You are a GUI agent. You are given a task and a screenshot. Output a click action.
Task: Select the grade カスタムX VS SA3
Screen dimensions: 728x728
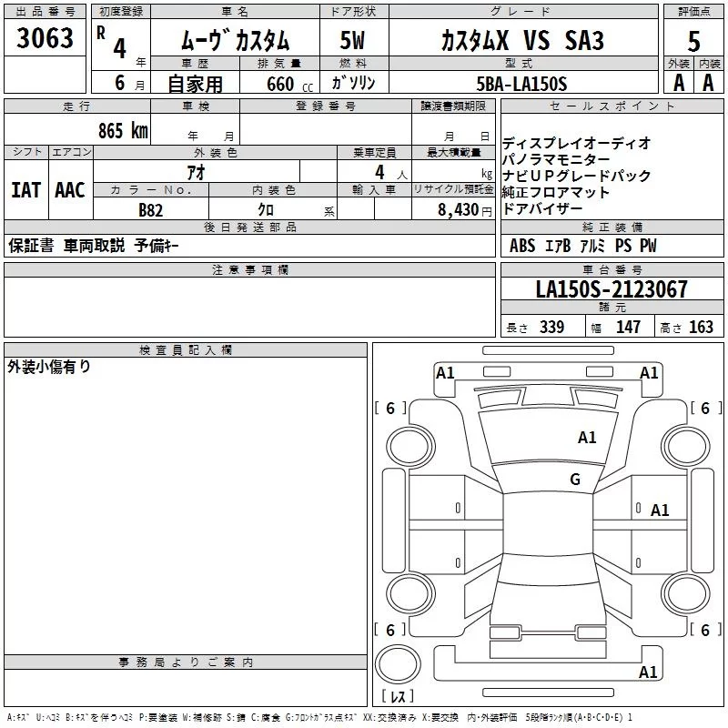tap(522, 40)
